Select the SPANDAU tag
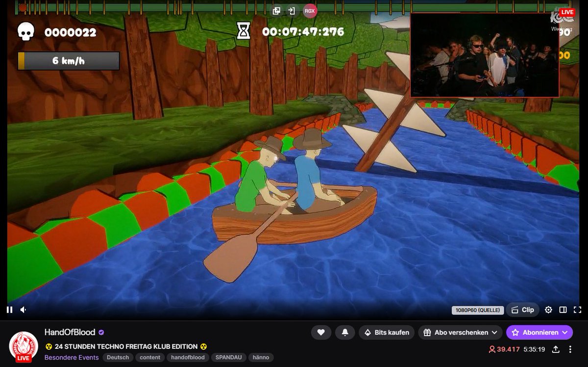The width and height of the screenshot is (588, 367). [229, 357]
